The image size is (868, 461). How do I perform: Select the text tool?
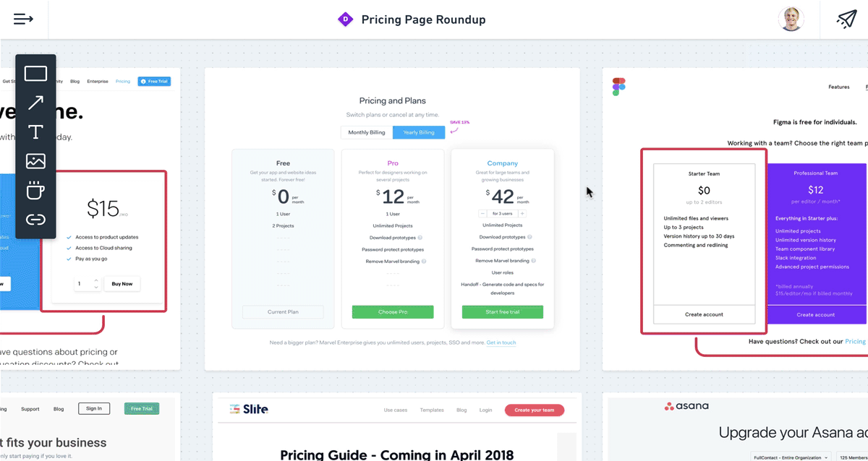pos(35,132)
